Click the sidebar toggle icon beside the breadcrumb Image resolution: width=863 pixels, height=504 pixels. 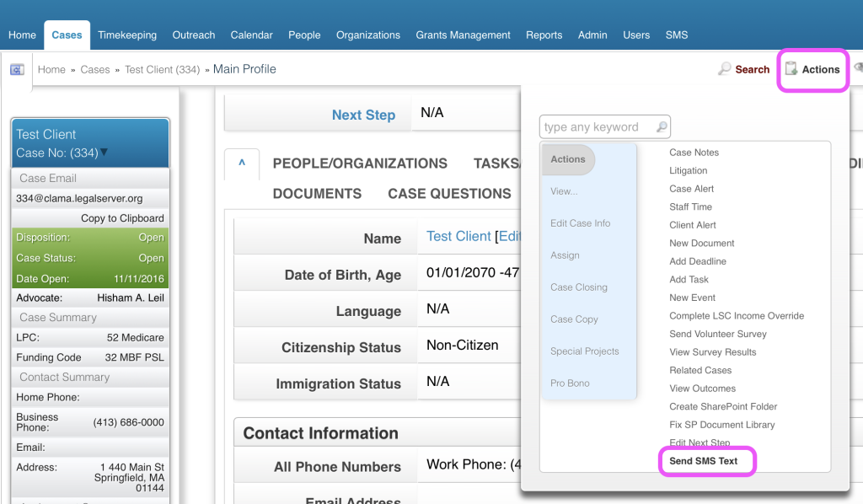tap(17, 68)
